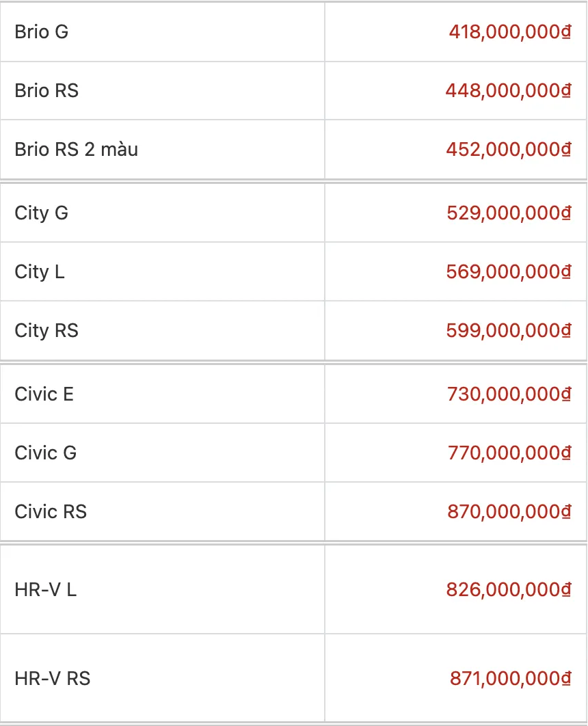Image resolution: width=588 pixels, height=726 pixels.
Task: Click the Brio G model name
Action: (42, 31)
